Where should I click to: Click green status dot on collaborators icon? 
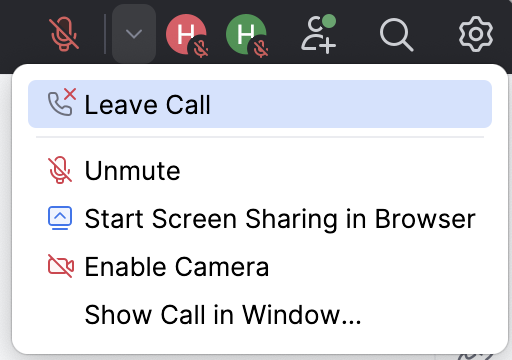tap(329, 21)
